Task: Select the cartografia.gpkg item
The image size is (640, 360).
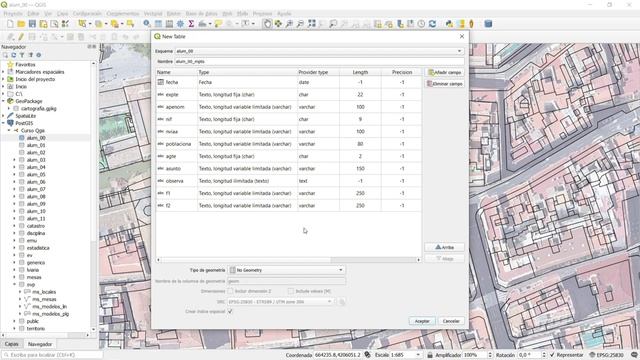Action: 39,109
